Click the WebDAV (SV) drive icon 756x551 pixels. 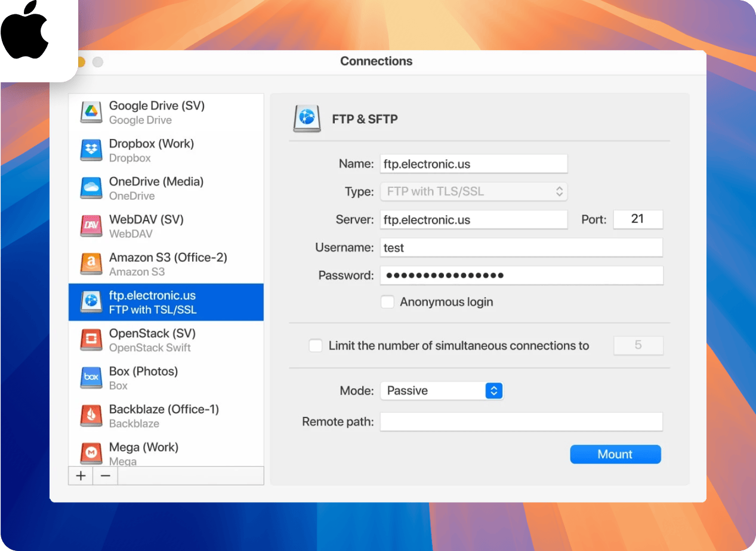[x=91, y=226]
